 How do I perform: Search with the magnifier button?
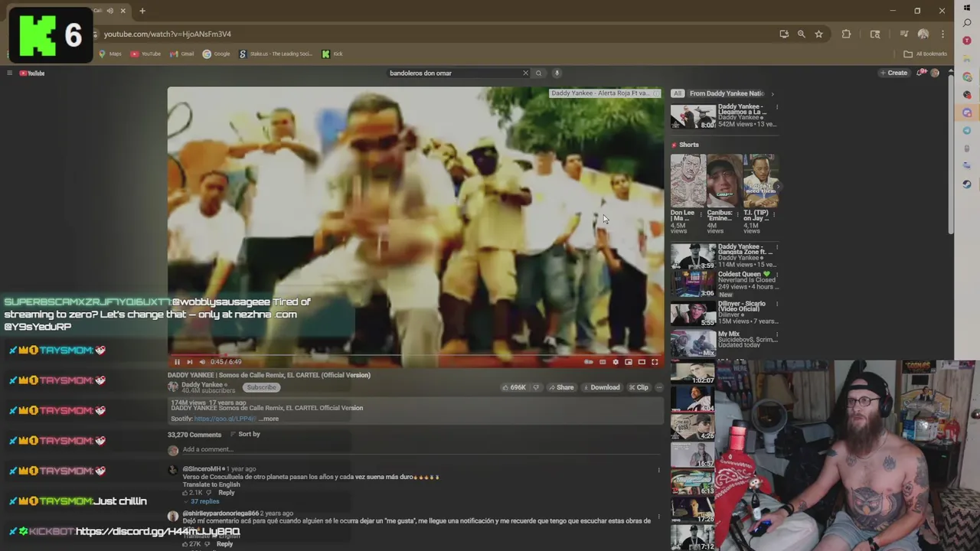(538, 73)
